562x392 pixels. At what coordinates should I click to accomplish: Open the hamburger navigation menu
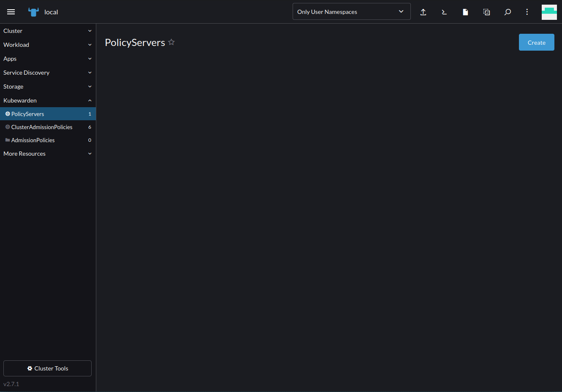pyautogui.click(x=11, y=12)
